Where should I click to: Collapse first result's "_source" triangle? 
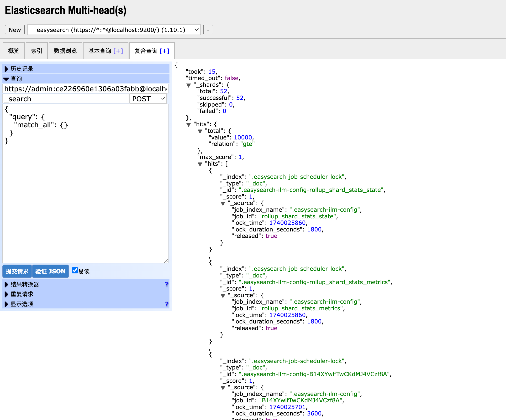[x=223, y=204]
